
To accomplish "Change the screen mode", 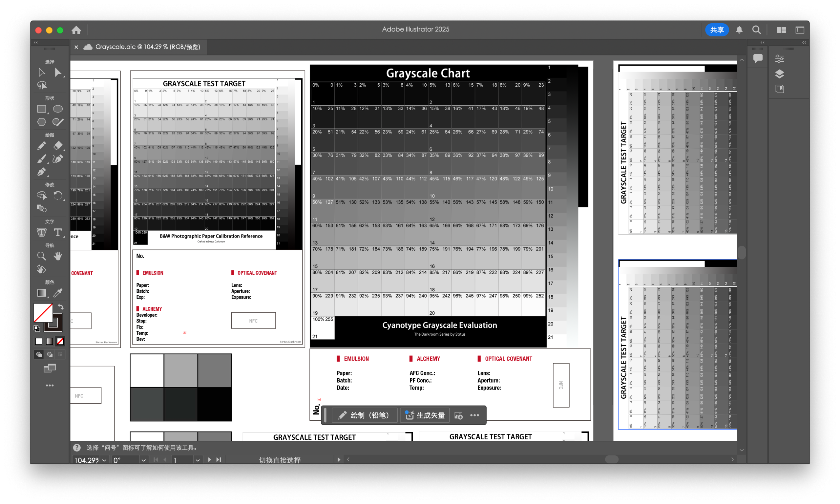I will 50,368.
